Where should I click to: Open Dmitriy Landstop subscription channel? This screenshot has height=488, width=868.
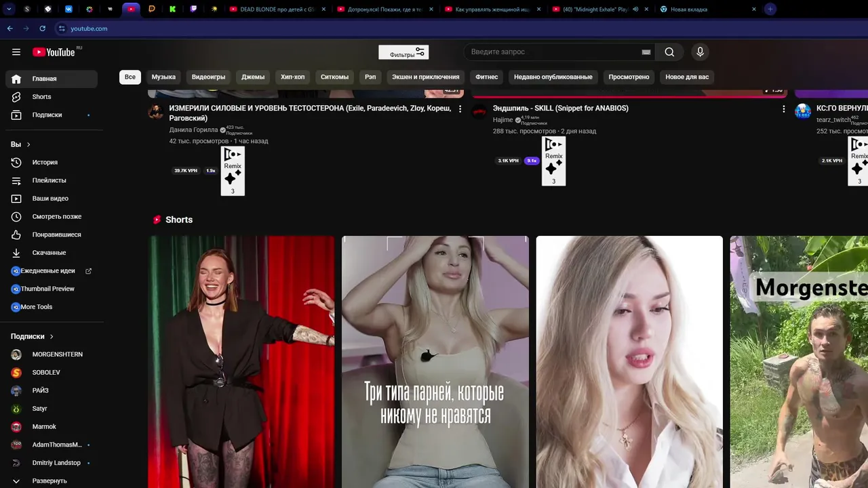click(x=52, y=463)
